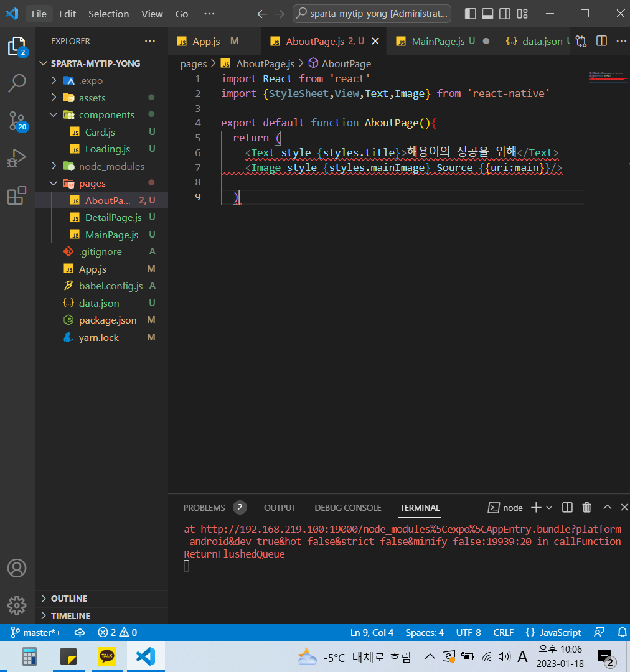Viewport: 630px width, 672px height.
Task: Click Open Changes compare icon in editor
Action: tap(581, 41)
